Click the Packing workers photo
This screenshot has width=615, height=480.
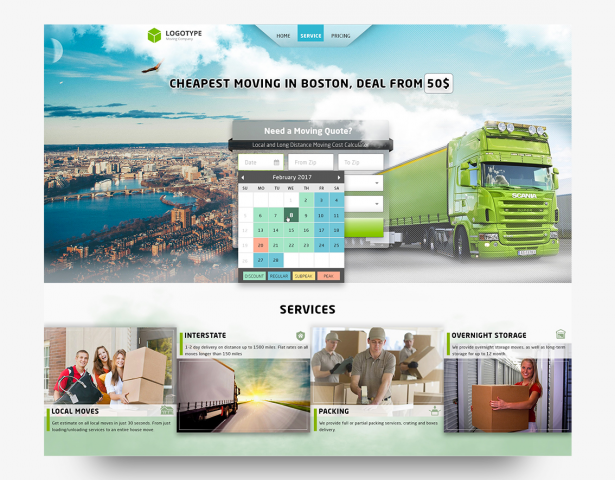[377, 365]
